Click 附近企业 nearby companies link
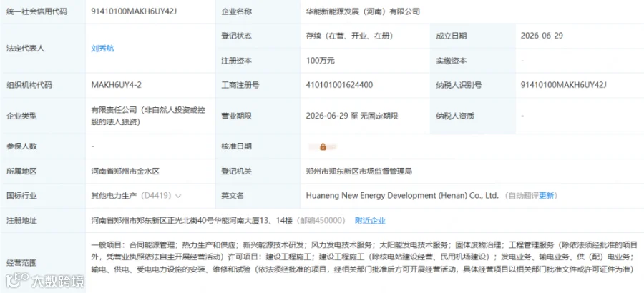This screenshot has height=293, width=644. tap(370, 221)
